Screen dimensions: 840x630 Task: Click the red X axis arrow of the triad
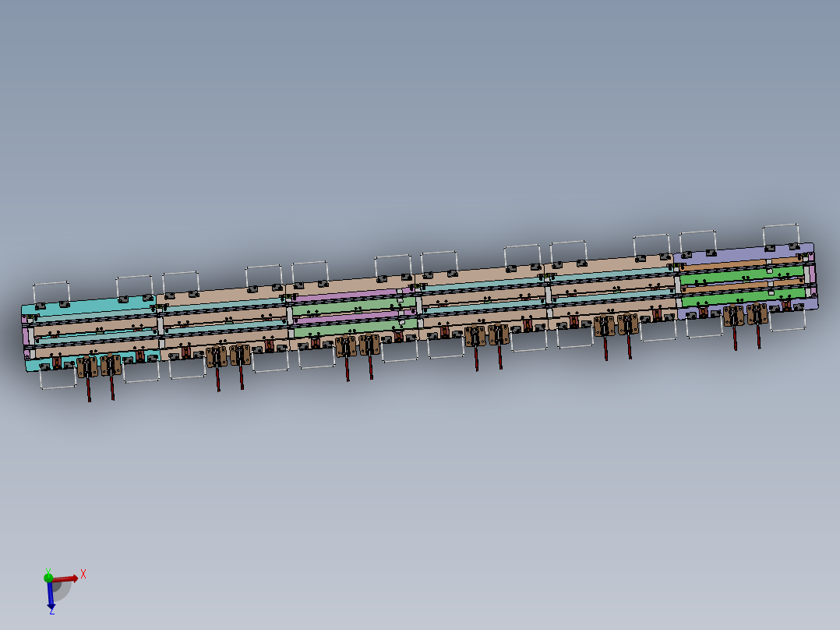[x=66, y=579]
